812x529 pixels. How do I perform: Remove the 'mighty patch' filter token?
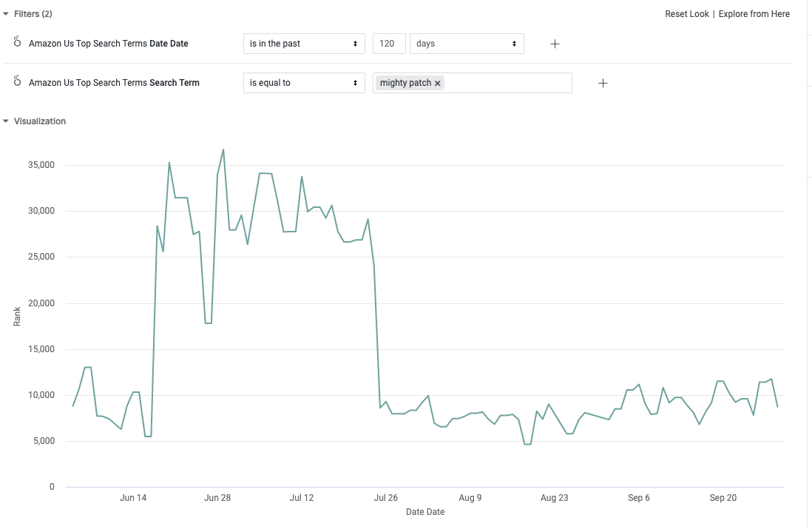point(438,83)
